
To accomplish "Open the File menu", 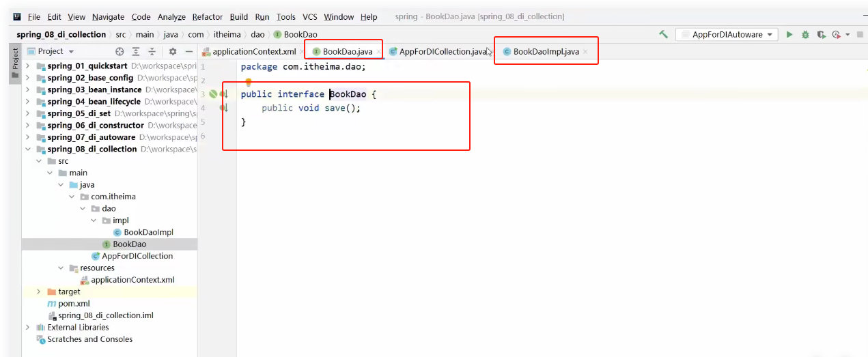I will [x=34, y=16].
